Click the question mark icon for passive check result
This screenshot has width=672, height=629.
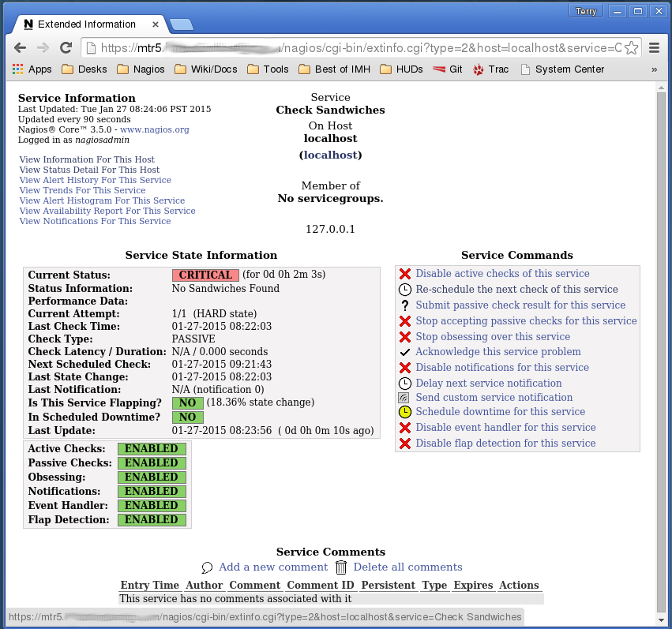405,305
